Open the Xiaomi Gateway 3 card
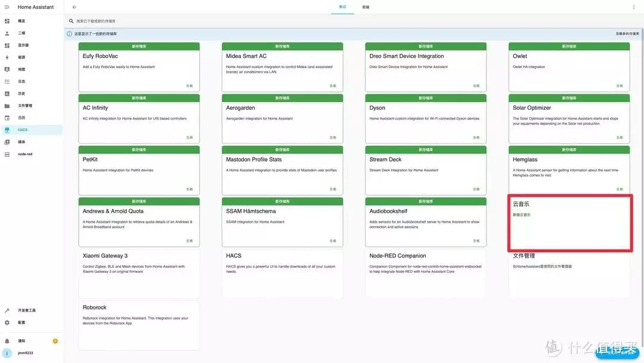 (x=139, y=273)
